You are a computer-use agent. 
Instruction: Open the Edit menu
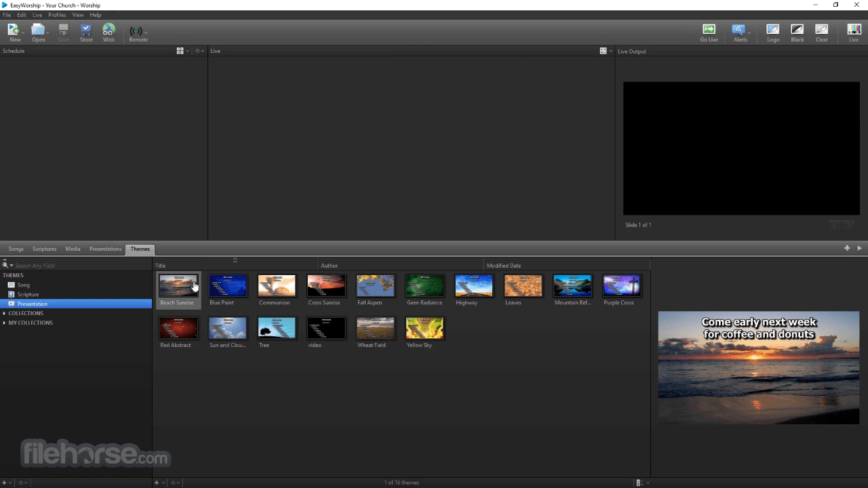tap(22, 15)
